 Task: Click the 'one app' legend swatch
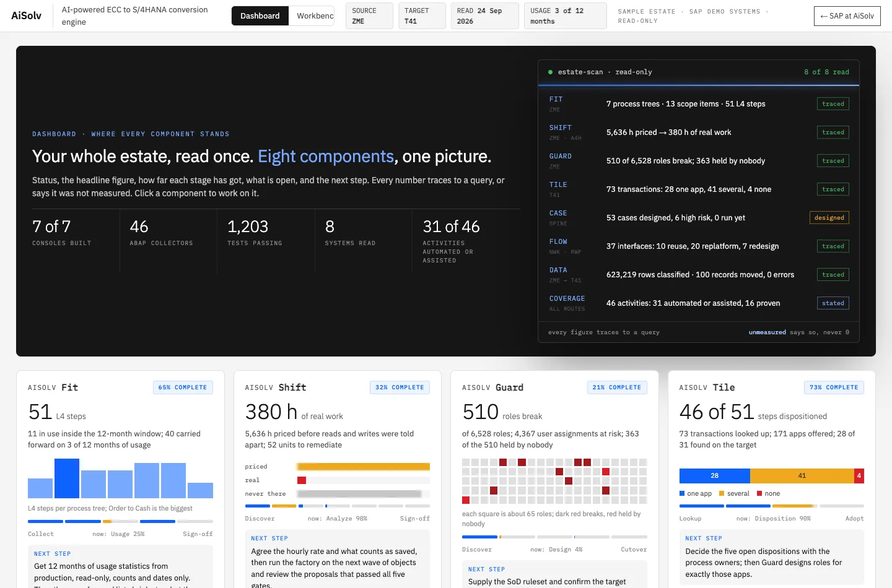tap(682, 493)
